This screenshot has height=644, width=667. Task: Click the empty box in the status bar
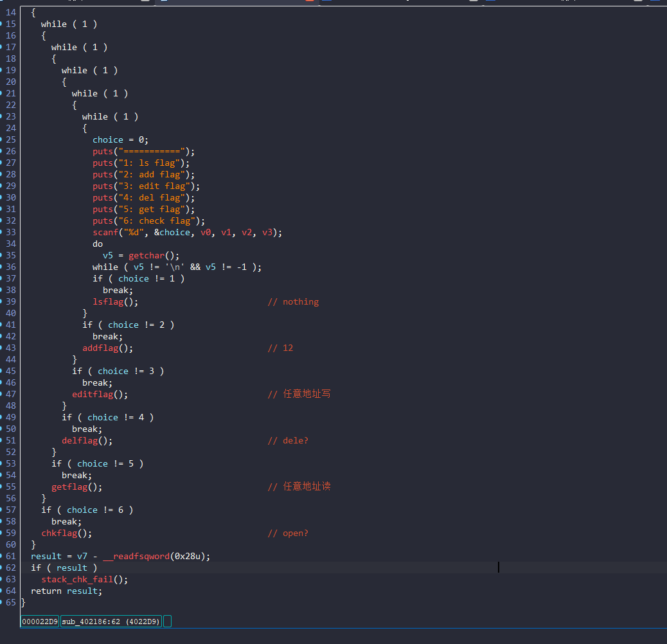pyautogui.click(x=167, y=622)
